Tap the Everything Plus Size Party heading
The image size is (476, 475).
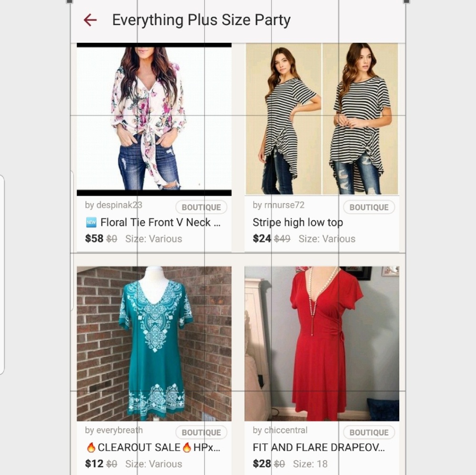[201, 20]
